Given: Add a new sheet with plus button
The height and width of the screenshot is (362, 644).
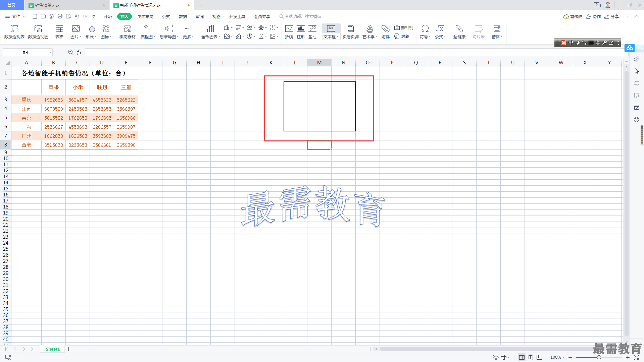Looking at the screenshot, I should [x=68, y=349].
